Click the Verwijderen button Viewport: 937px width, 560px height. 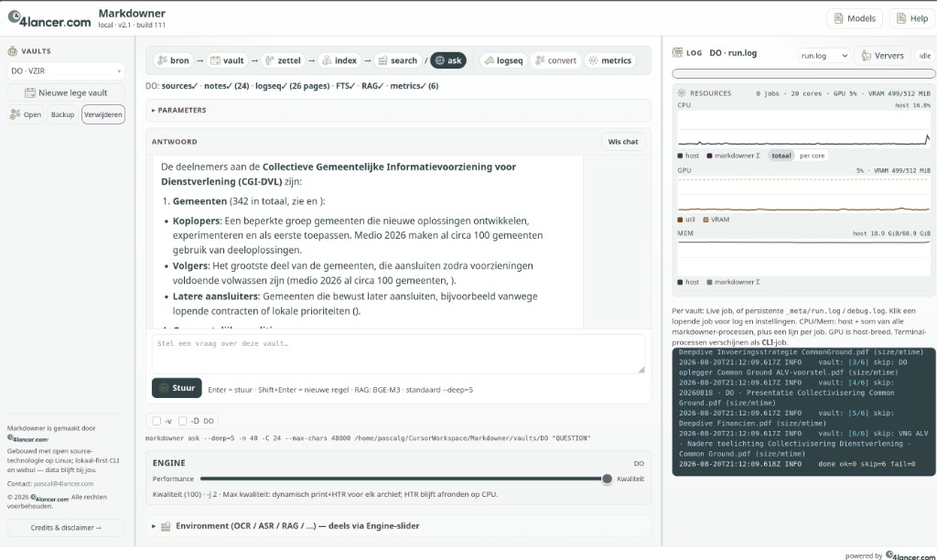point(103,114)
